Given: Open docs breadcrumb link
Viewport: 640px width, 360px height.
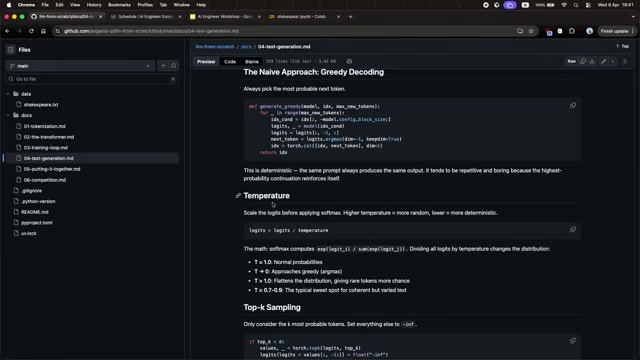Looking at the screenshot, I should (246, 47).
